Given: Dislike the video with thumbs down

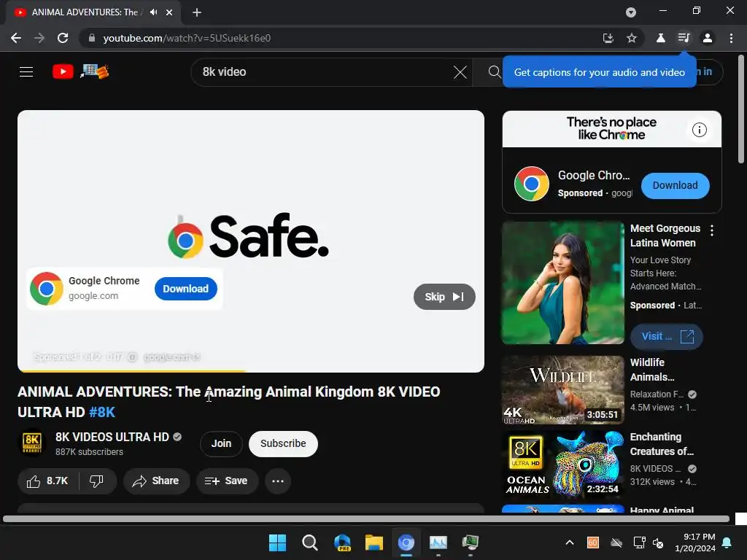Looking at the screenshot, I should (x=97, y=481).
